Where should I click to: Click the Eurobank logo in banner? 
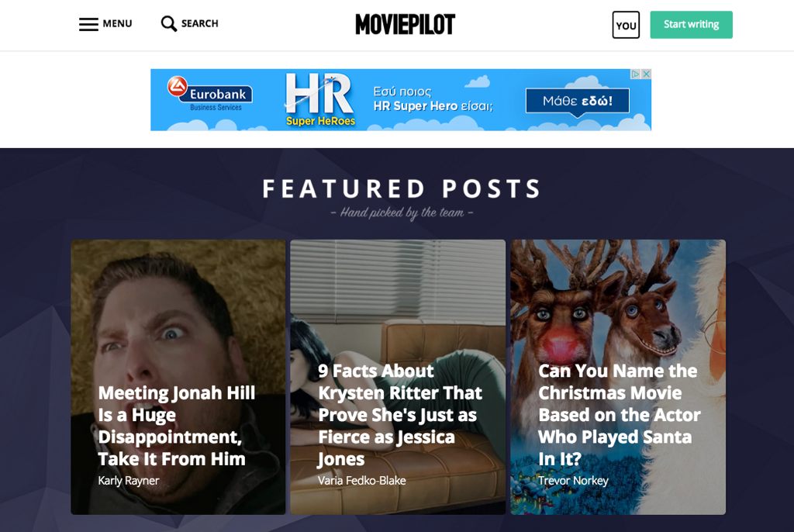coord(211,94)
